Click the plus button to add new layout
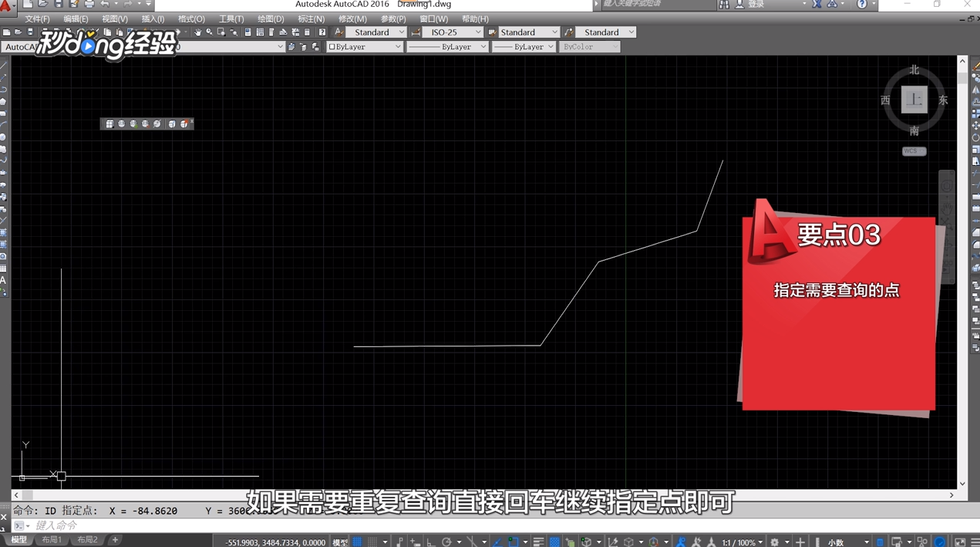This screenshot has width=980, height=547. [115, 540]
